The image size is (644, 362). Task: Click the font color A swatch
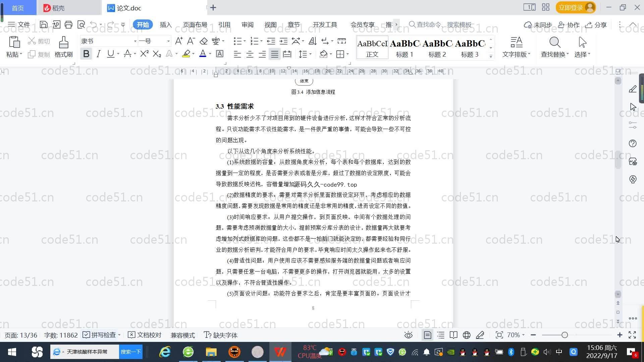pos(203,54)
